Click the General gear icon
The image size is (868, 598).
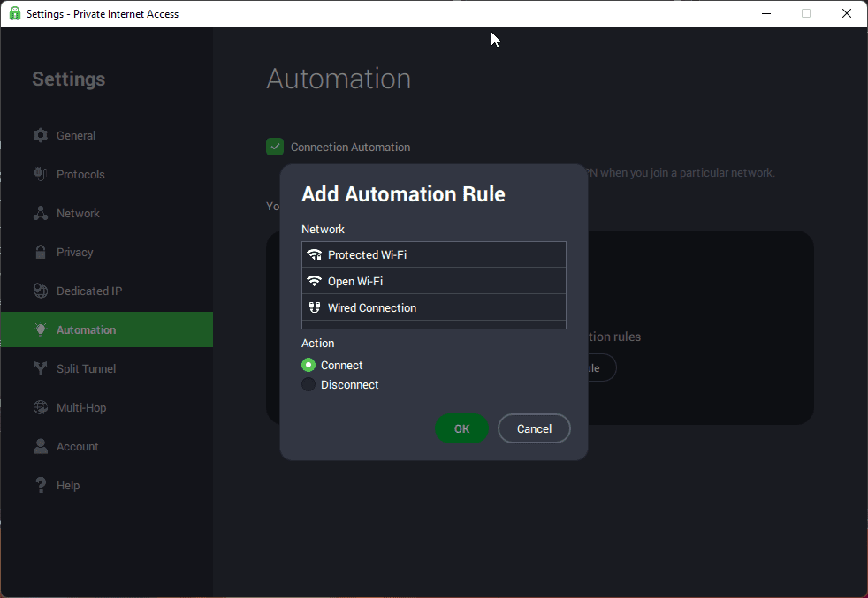click(x=41, y=135)
